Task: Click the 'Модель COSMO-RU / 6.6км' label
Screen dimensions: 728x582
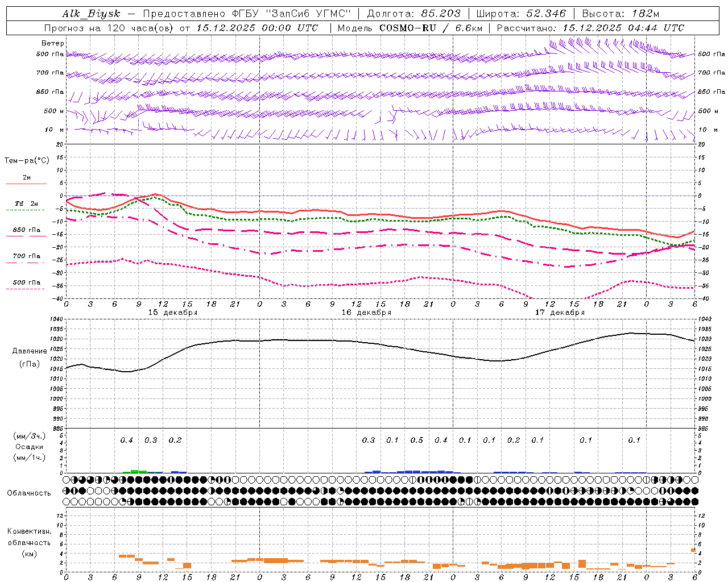Action: [410, 28]
